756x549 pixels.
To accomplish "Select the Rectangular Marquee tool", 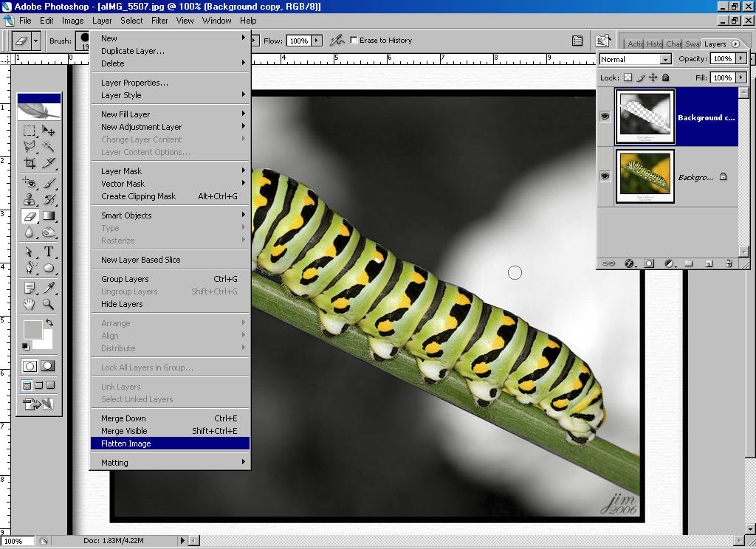I will [29, 131].
